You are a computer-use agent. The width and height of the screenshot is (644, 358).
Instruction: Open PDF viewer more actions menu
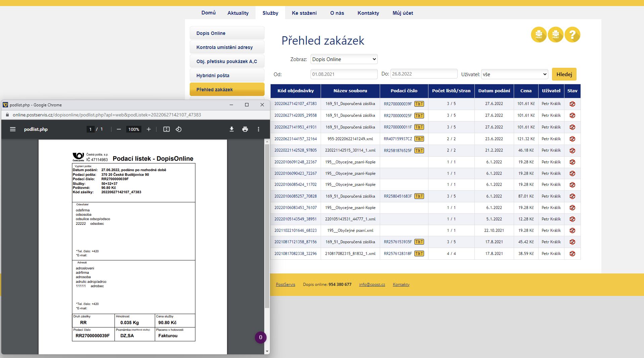259,129
